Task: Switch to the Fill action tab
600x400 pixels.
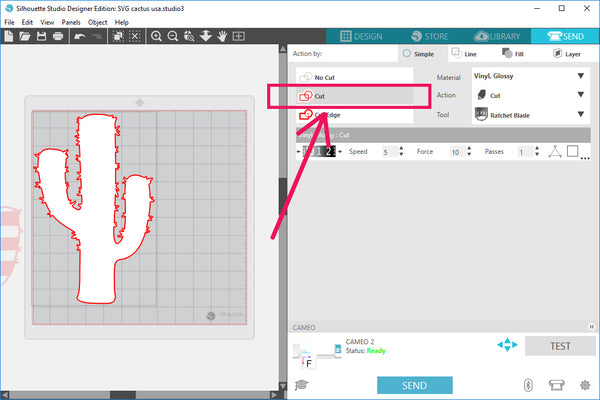Action: pyautogui.click(x=513, y=54)
